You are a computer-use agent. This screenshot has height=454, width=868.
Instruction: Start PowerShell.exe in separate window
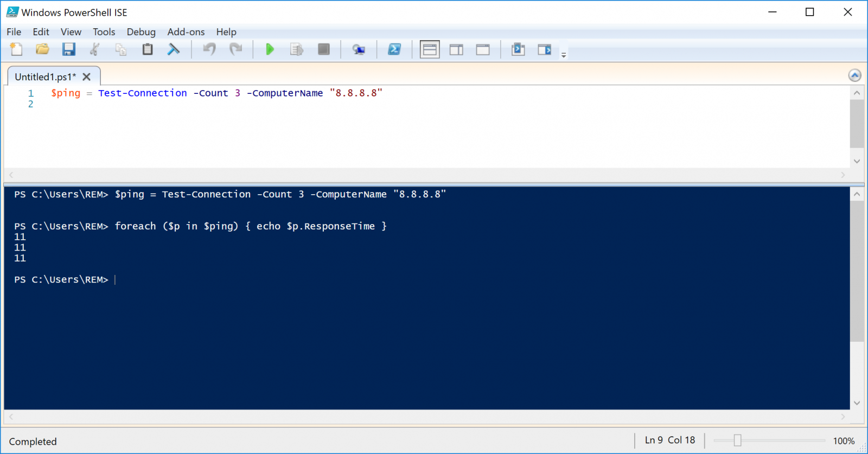click(x=394, y=49)
